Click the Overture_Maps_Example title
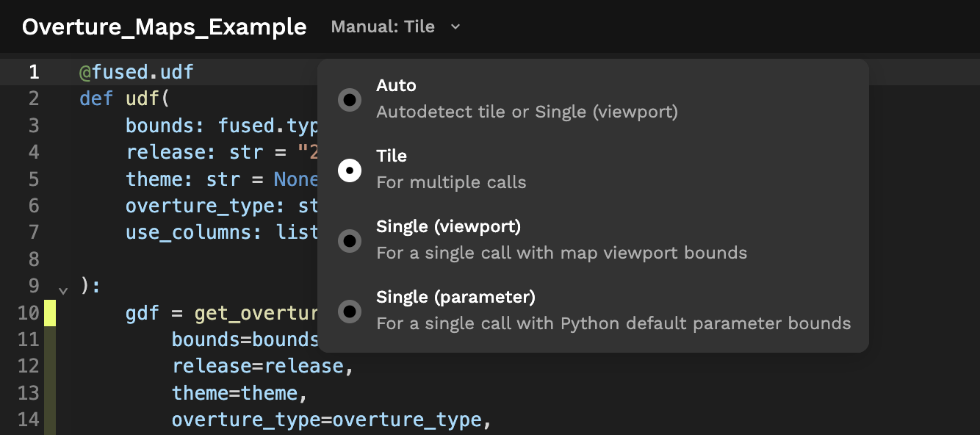Viewport: 980px width, 435px height. click(164, 27)
